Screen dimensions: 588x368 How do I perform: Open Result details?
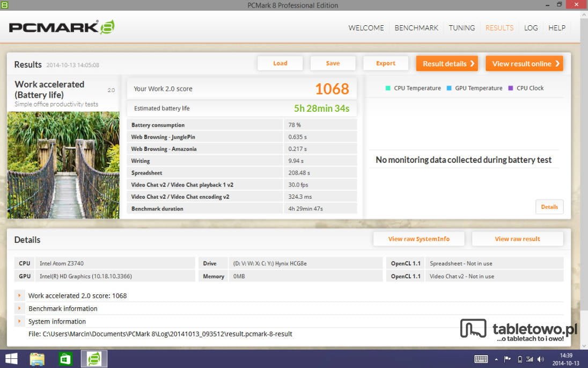447,63
